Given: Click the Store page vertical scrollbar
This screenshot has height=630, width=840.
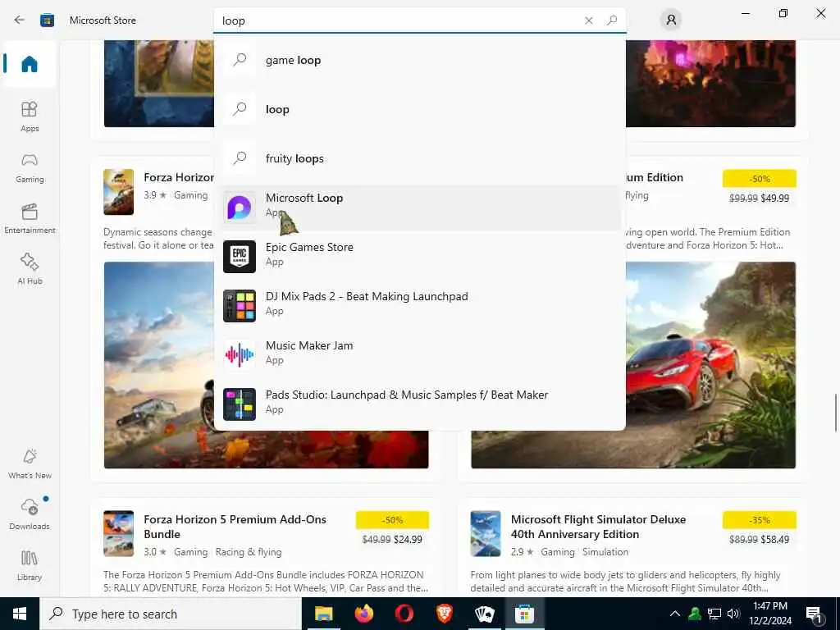Looking at the screenshot, I should [x=835, y=413].
